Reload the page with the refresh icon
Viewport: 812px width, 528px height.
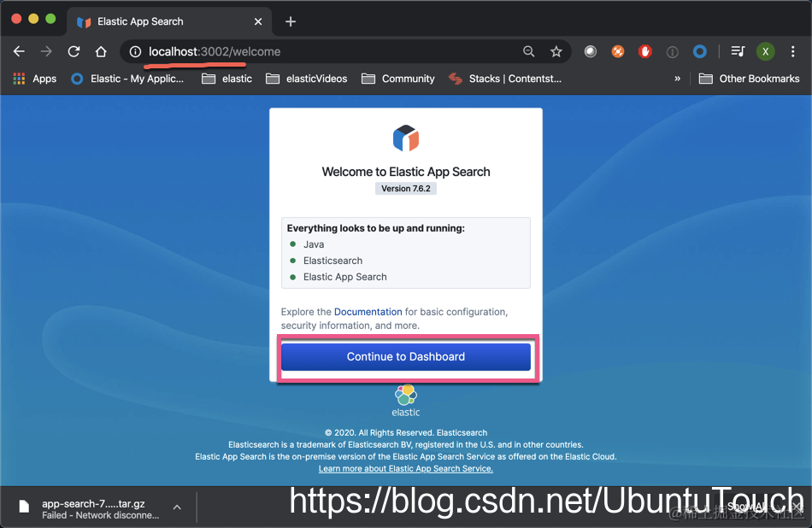[x=74, y=51]
